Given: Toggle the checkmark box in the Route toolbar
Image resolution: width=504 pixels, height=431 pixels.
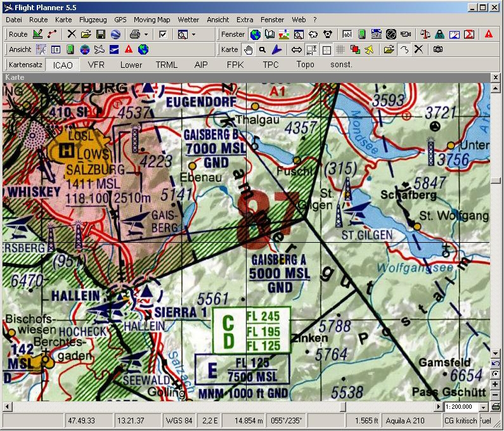Looking at the screenshot, I should (x=163, y=34).
